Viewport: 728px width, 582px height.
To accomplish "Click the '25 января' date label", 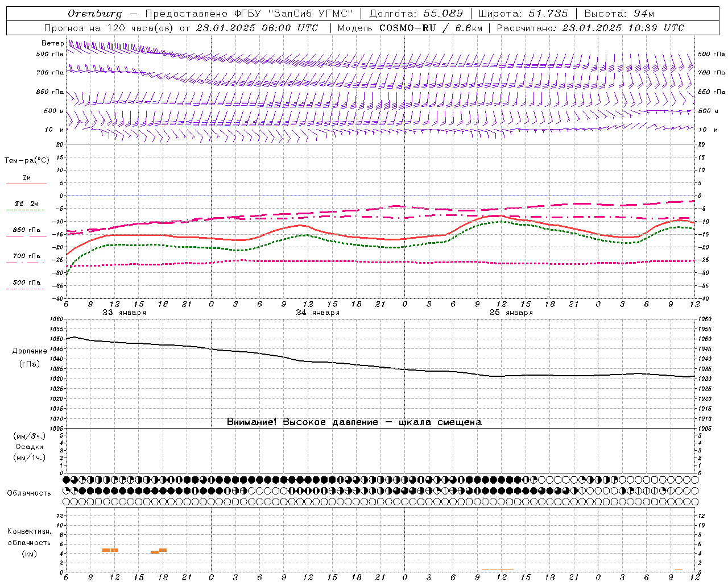I will tap(511, 313).
